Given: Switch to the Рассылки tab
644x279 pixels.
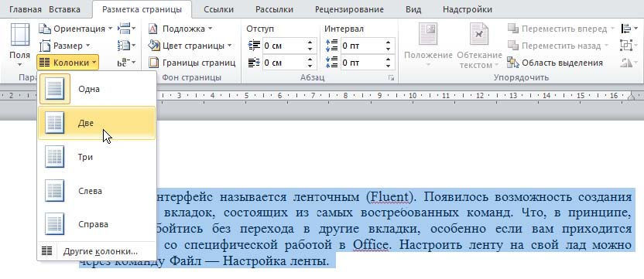Looking at the screenshot, I should tap(274, 9).
